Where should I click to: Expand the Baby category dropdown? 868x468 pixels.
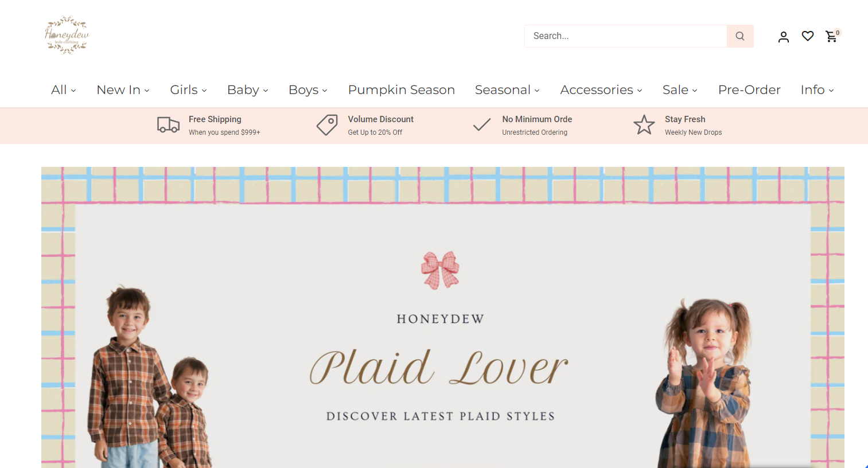click(x=247, y=90)
